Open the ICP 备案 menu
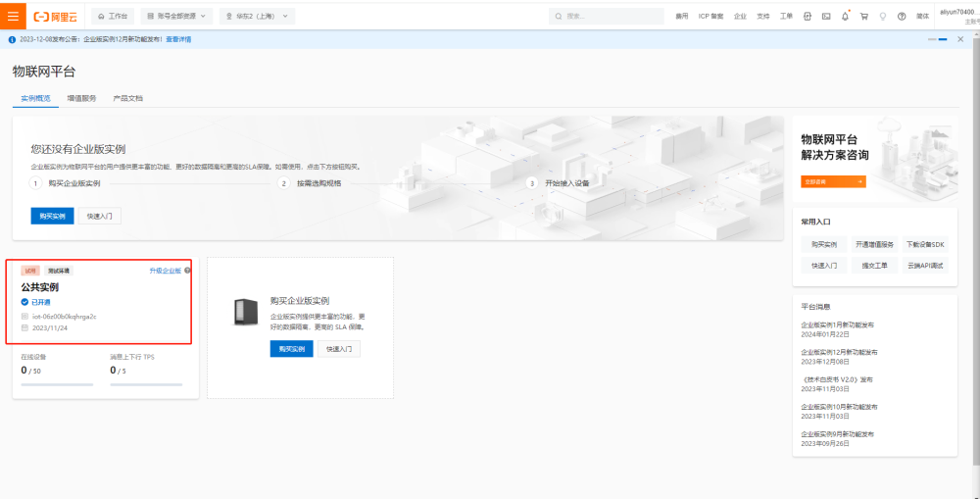980x499 pixels. pos(710,17)
